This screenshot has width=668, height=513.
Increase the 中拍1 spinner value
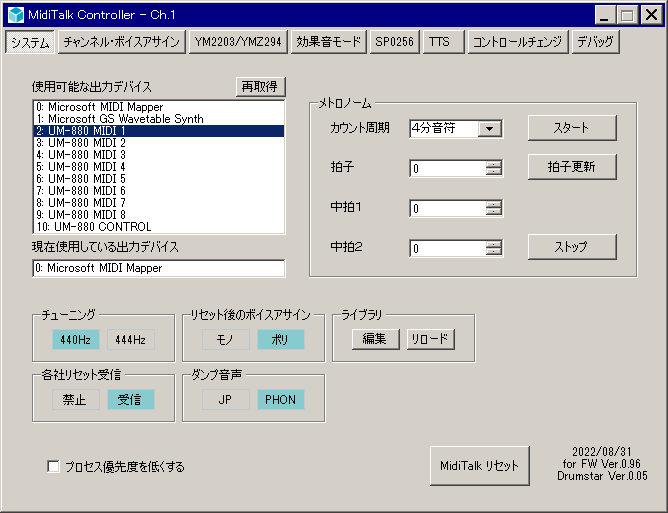tap(493, 205)
